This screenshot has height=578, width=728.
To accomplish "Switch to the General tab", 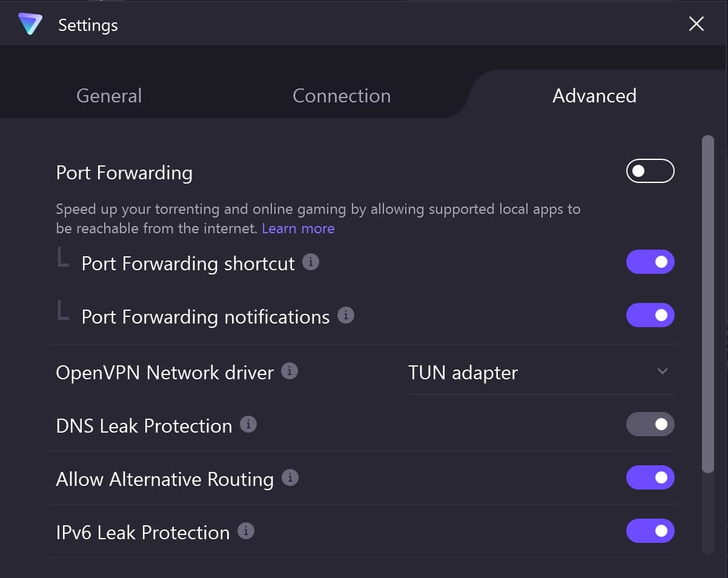I will point(109,96).
